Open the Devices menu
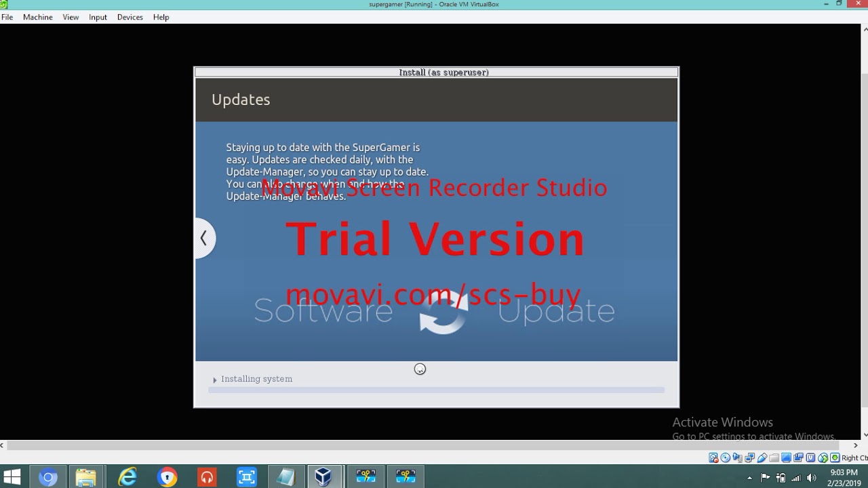This screenshot has height=488, width=868. [130, 17]
